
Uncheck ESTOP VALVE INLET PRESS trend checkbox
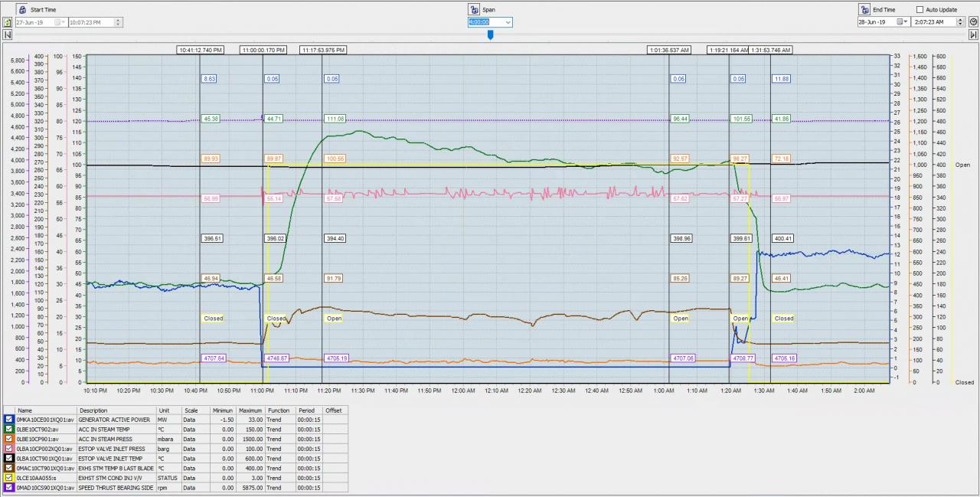(8, 449)
